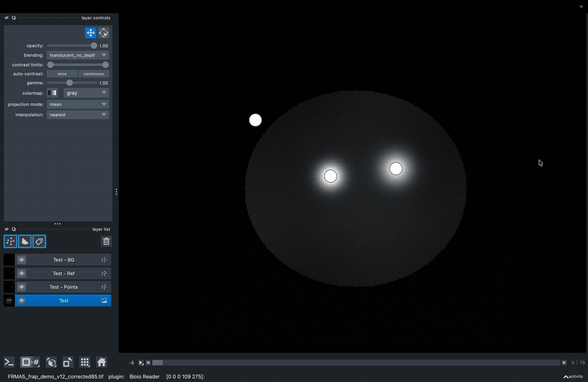Click roll dimensions cube icon

pos(51,362)
